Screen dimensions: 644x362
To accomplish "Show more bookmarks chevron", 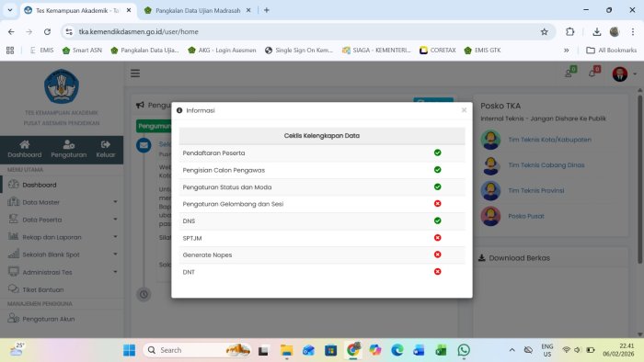I will click(x=567, y=50).
